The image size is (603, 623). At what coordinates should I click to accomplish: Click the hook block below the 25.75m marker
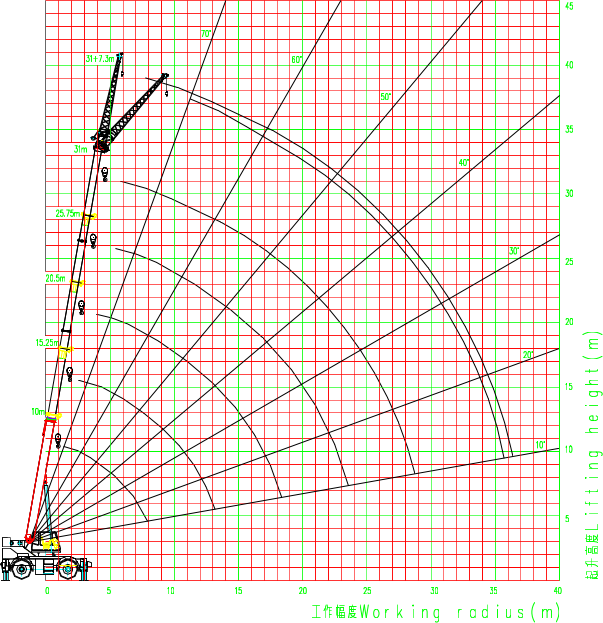point(93,241)
